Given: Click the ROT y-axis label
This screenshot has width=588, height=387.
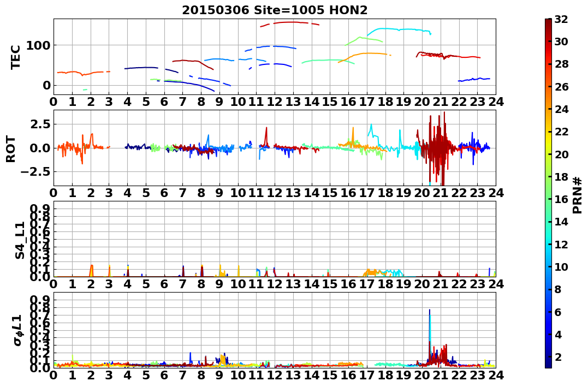Looking at the screenshot, I should pos(11,149).
